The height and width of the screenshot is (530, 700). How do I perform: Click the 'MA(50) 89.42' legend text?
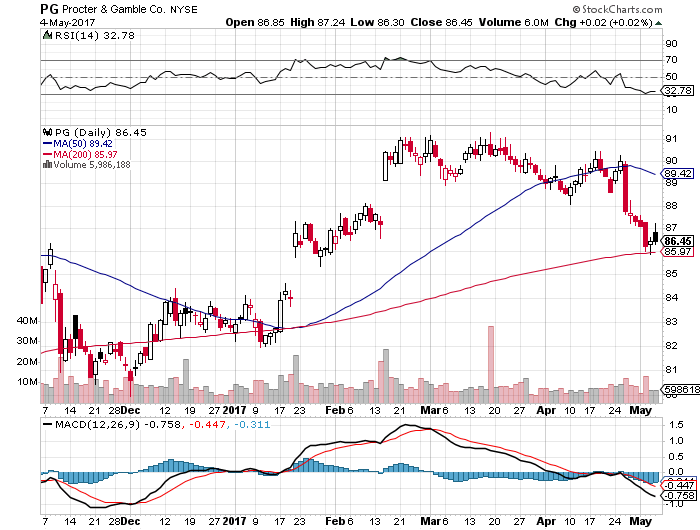pos(83,144)
